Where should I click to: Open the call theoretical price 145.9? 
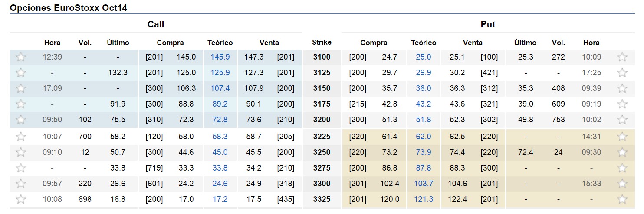coord(220,57)
